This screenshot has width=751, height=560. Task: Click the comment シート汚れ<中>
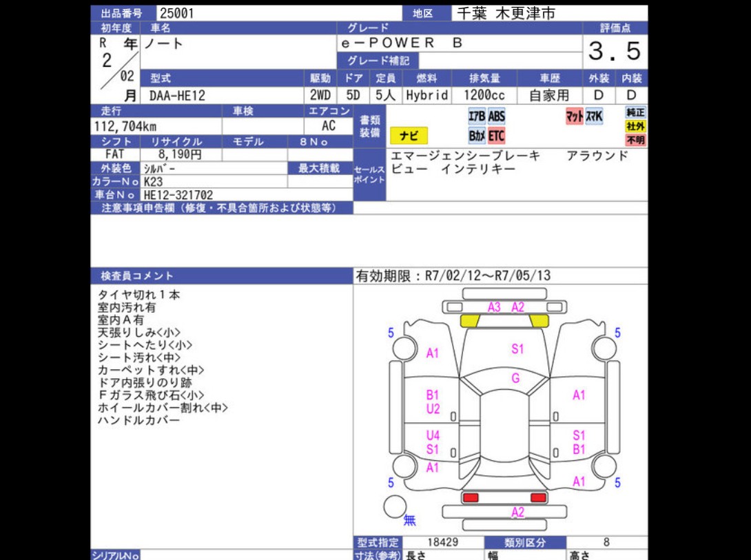[x=139, y=357]
